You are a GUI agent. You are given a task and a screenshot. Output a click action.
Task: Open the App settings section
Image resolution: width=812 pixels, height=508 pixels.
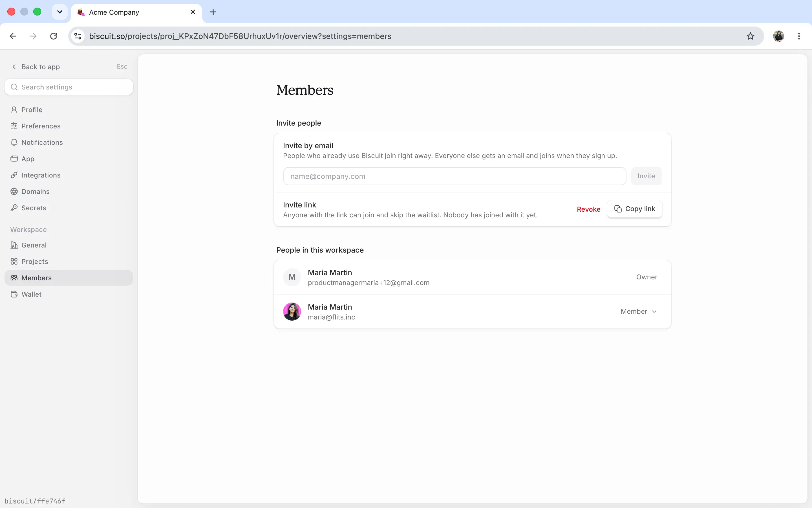(x=69, y=159)
